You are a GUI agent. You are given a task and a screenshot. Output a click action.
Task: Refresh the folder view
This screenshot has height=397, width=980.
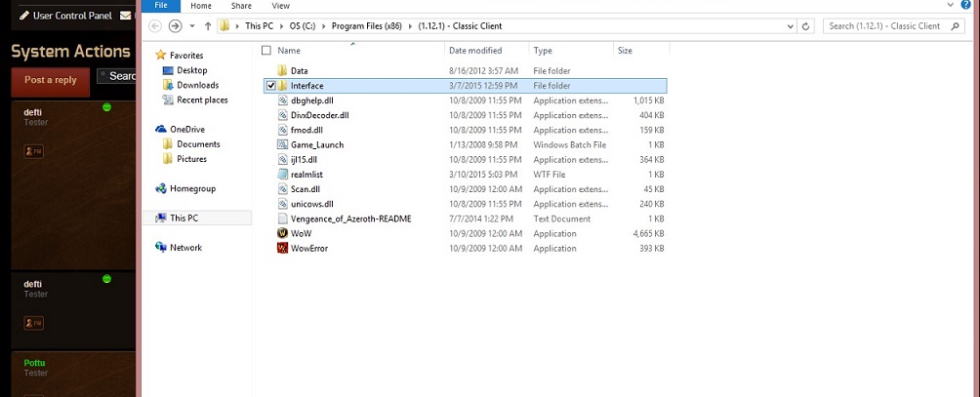coord(805,26)
